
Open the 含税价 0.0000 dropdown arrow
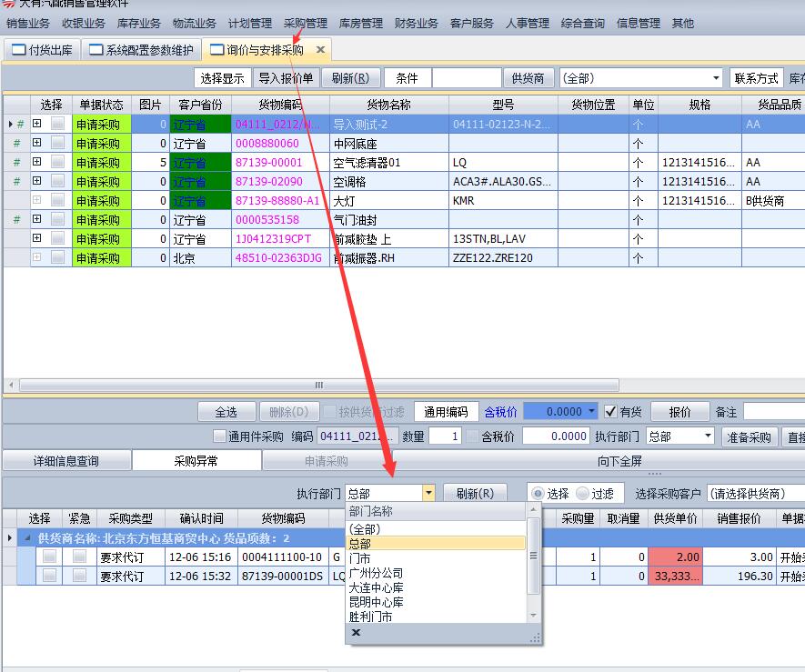pos(591,411)
